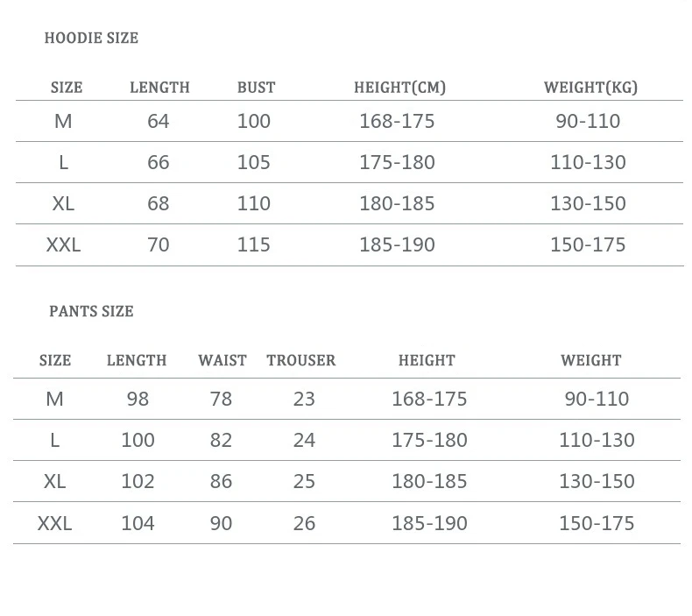Select hoodie length value 70
692x616 pixels.
click(159, 244)
